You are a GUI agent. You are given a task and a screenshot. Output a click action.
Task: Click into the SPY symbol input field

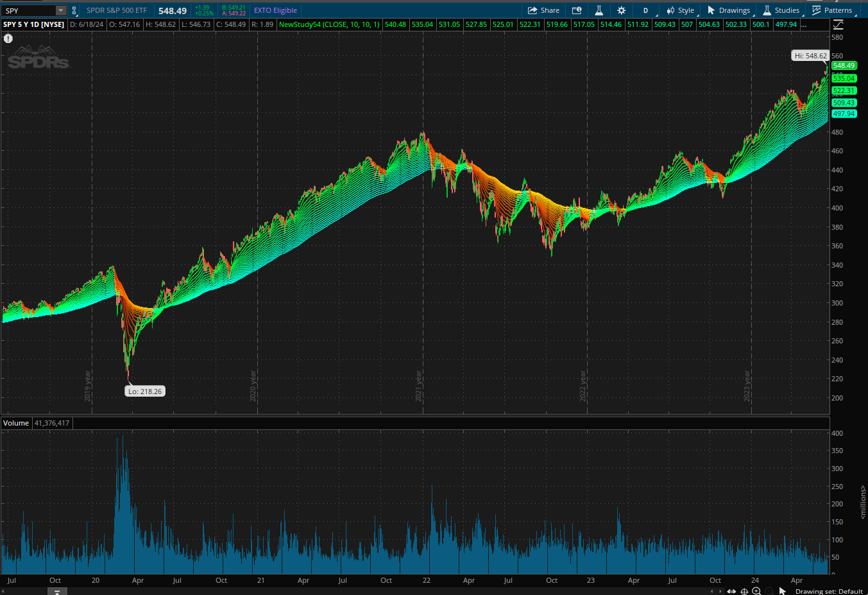tap(28, 10)
